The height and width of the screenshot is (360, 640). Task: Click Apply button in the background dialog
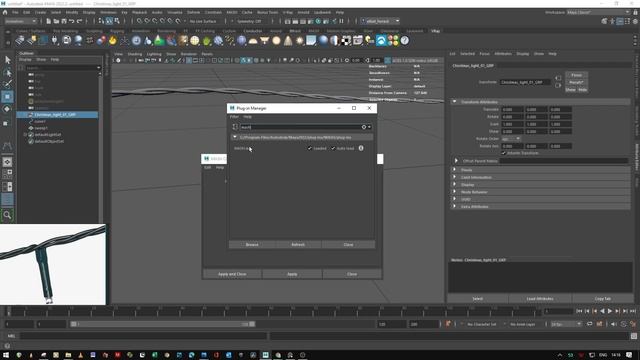[x=292, y=274]
